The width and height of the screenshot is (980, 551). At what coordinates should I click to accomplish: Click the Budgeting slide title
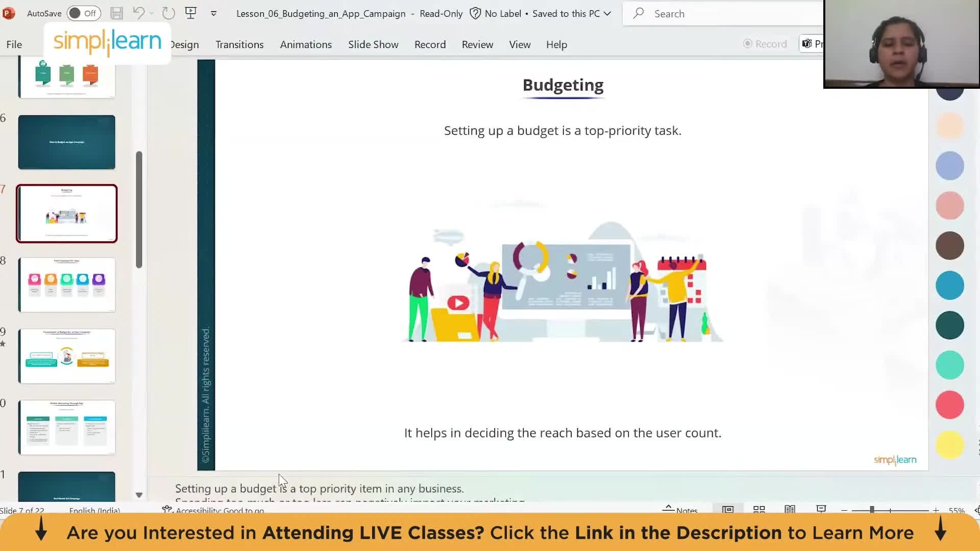point(563,85)
